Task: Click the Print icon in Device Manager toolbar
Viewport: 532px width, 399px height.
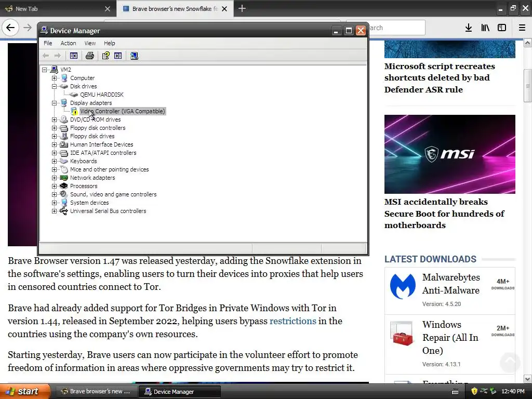Action: coord(90,56)
